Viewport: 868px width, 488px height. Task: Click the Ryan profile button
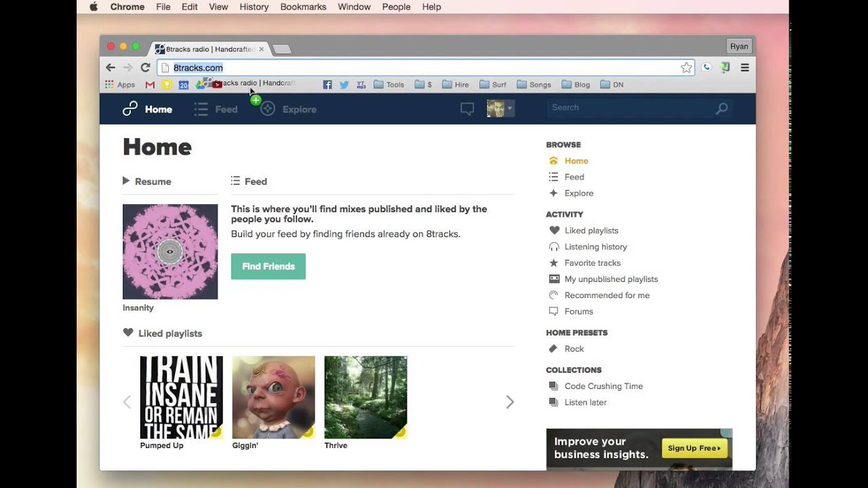point(739,46)
